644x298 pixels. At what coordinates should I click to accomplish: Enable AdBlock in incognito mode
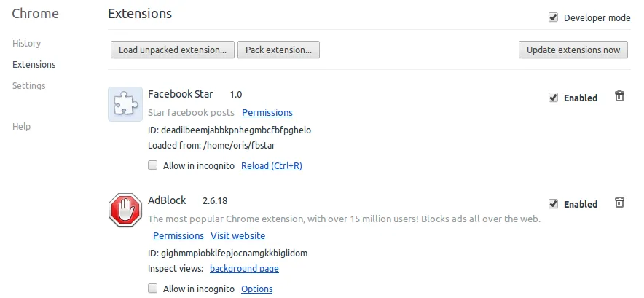point(153,289)
